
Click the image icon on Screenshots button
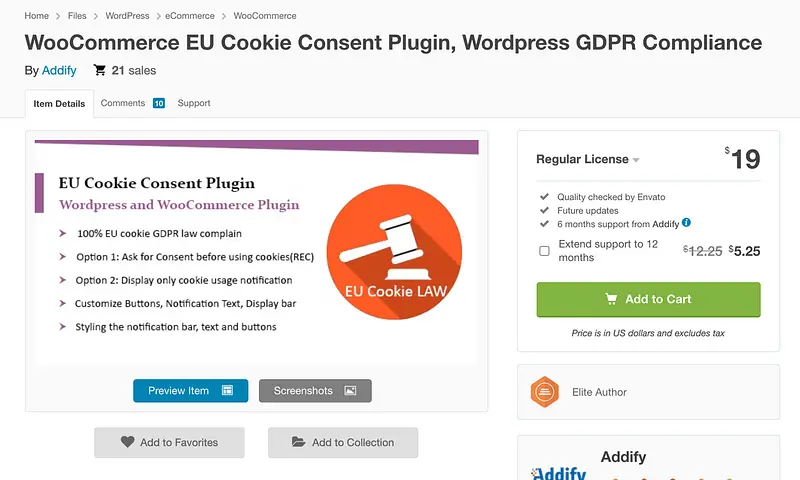coord(350,391)
